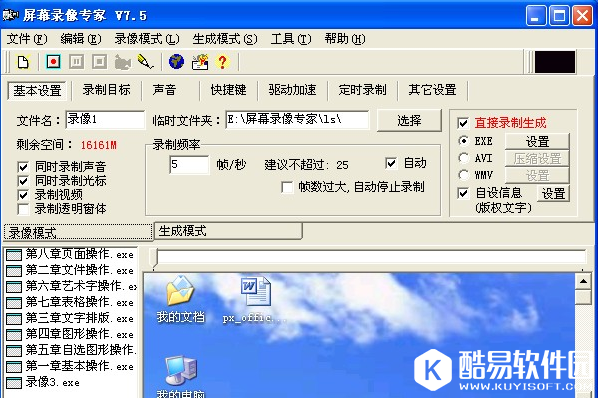Toggle the 同时录制光标 checkbox
This screenshot has width=599, height=398.
pyautogui.click(x=23, y=181)
